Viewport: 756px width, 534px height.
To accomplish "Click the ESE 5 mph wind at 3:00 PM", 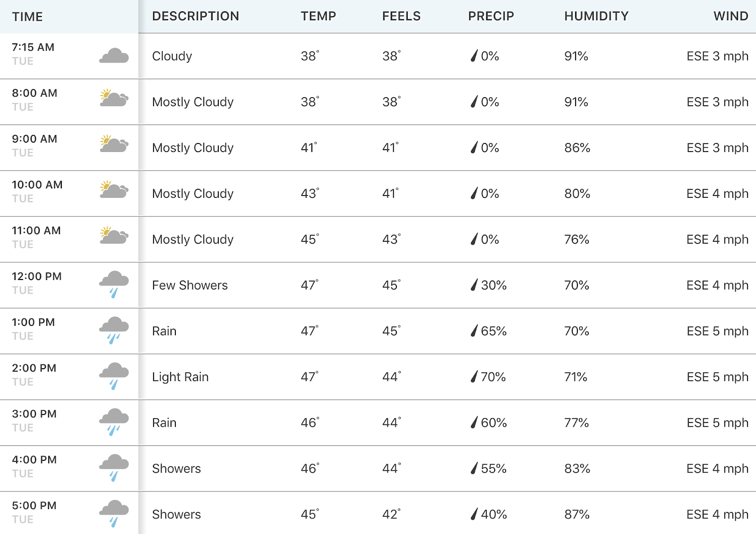I will pos(717,423).
